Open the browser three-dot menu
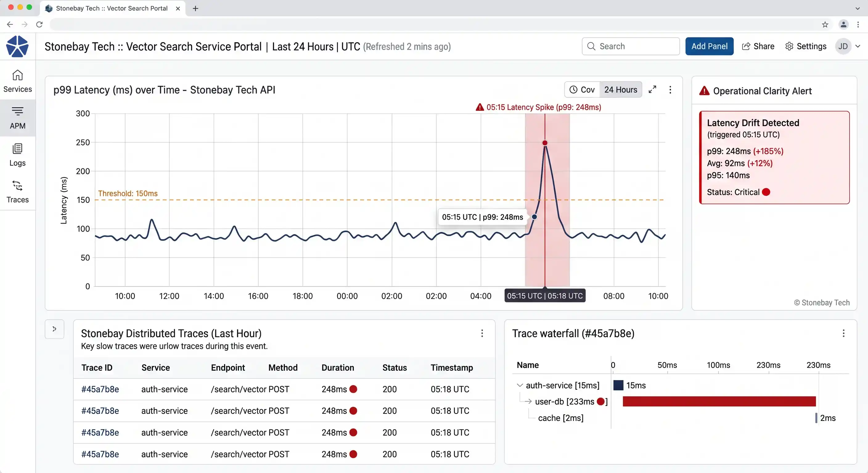The width and height of the screenshot is (868, 473). coord(858,24)
